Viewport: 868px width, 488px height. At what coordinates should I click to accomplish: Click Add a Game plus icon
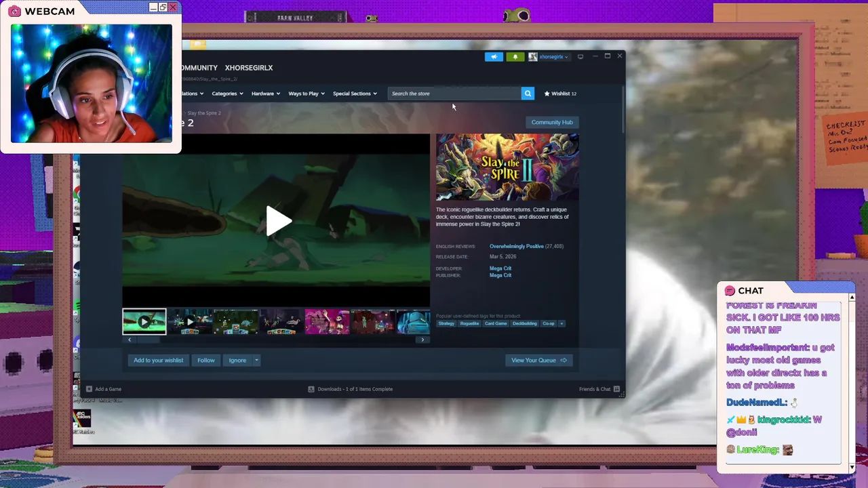pyautogui.click(x=89, y=389)
